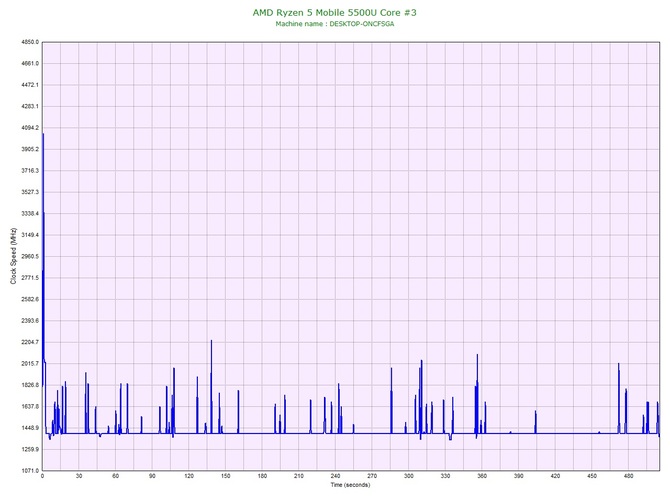Click the 2204.7 y-axis value
The height and width of the screenshot is (502, 670).
coord(29,342)
